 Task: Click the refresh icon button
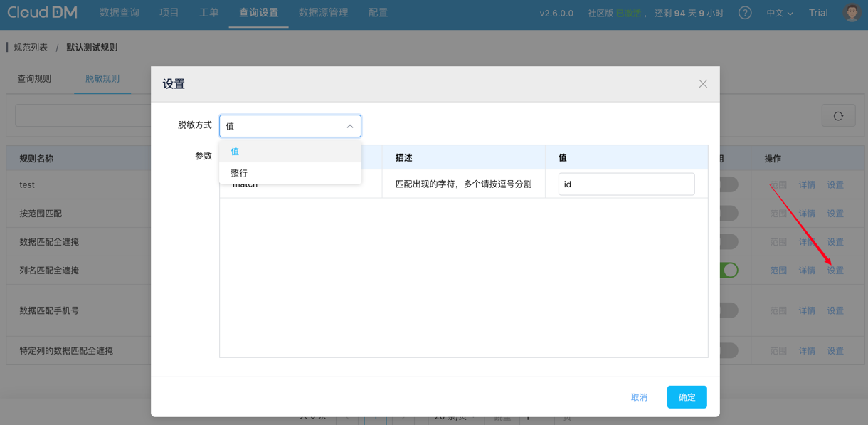(x=838, y=116)
